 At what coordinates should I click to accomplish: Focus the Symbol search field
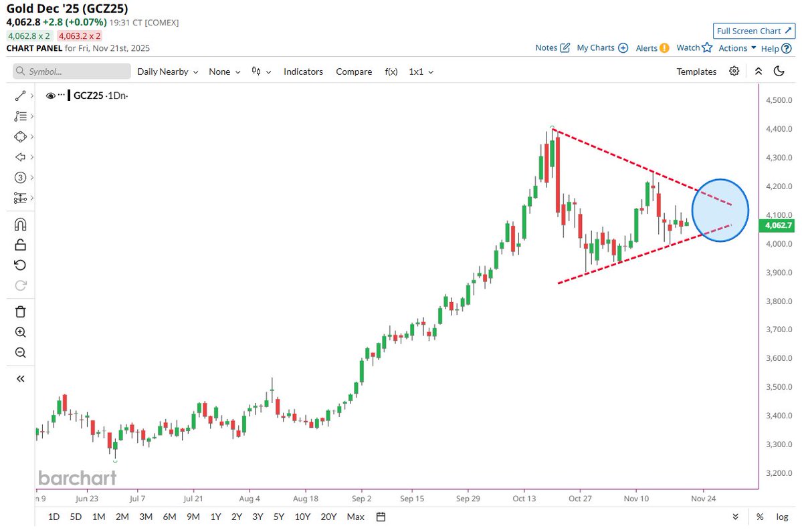point(72,71)
